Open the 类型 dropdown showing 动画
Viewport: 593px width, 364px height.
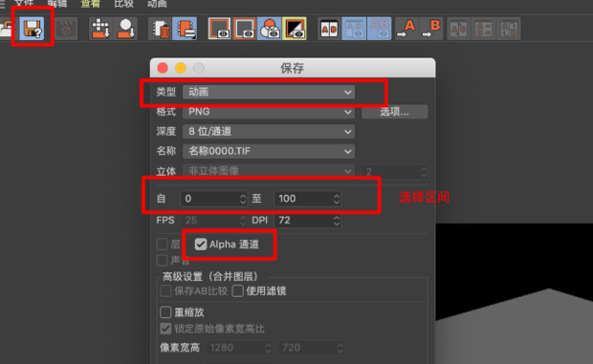[x=269, y=92]
